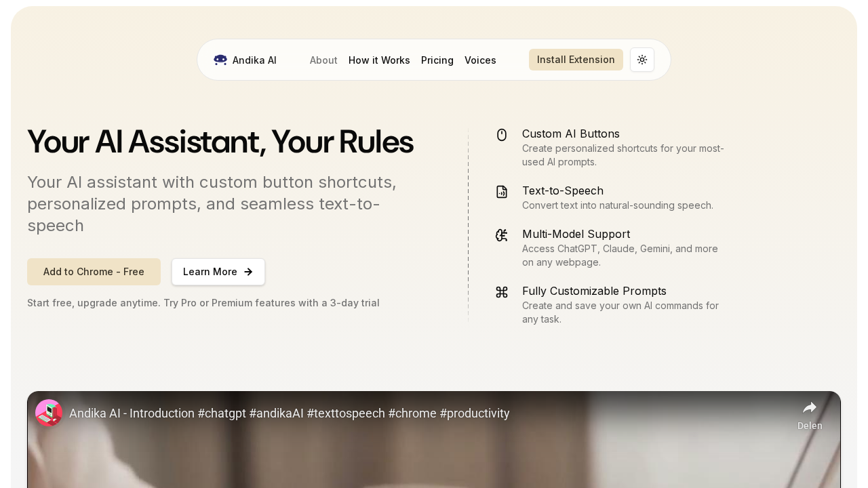Click the arrow inside the Learn More button

(x=248, y=272)
